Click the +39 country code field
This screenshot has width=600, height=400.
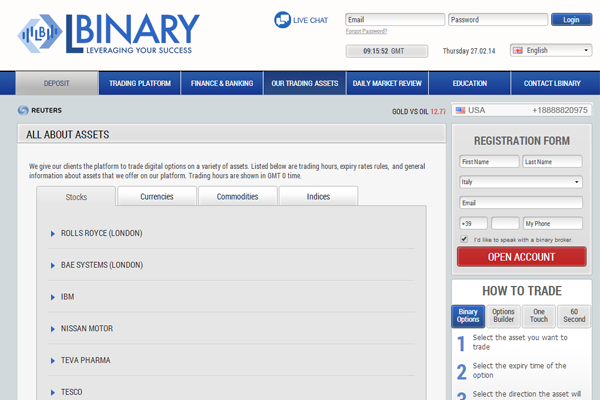click(473, 223)
